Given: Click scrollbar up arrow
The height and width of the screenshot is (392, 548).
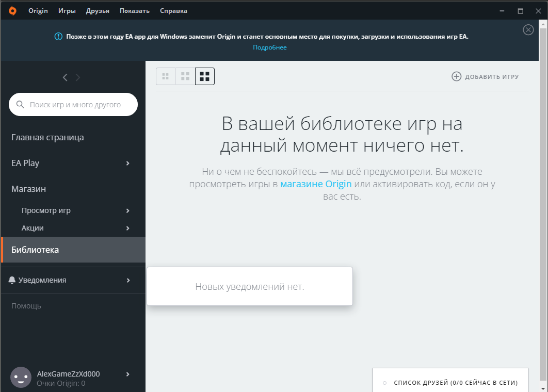Looking at the screenshot, I should click(x=543, y=24).
